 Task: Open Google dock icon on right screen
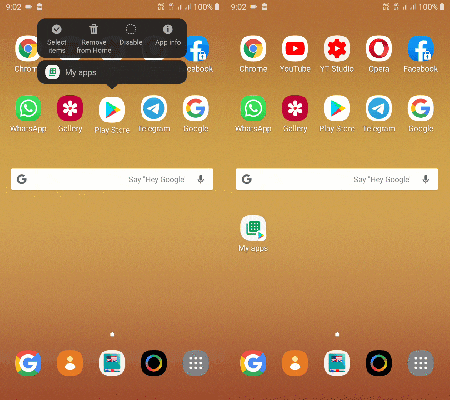coord(253,363)
